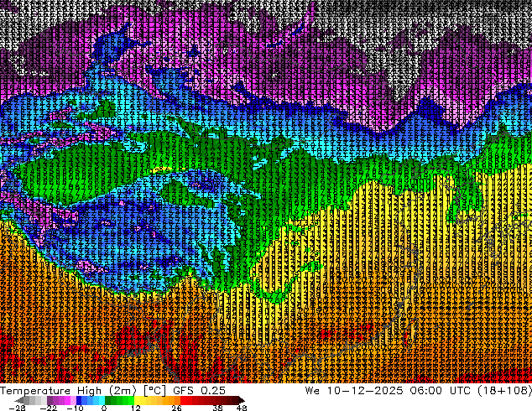Click the dark purple legend swatch at -22
This screenshot has height=411, width=532.
point(50,400)
